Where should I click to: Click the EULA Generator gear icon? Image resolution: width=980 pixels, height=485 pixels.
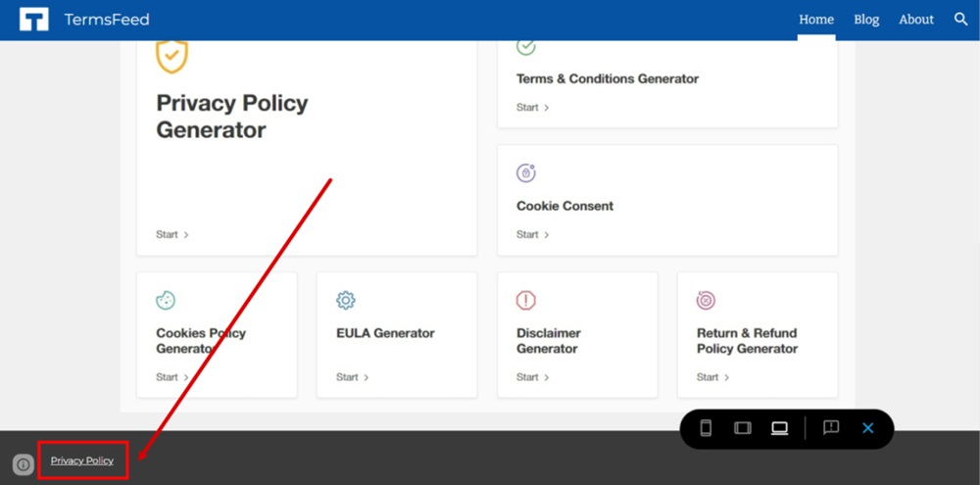346,300
